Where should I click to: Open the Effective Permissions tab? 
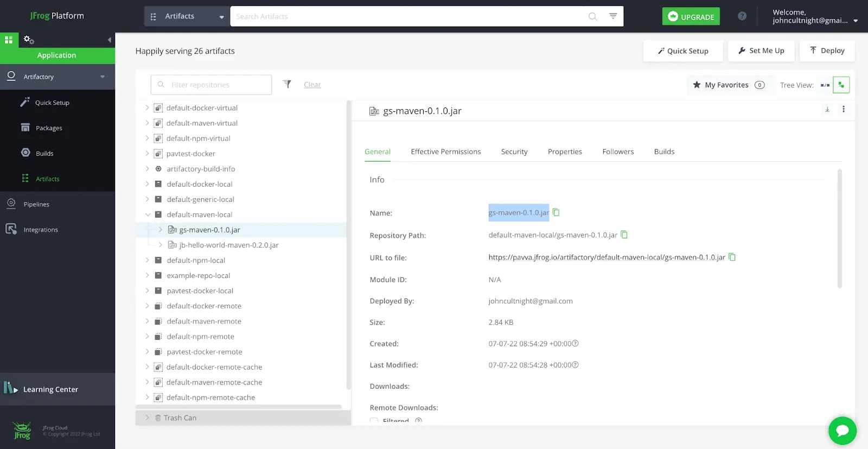[446, 151]
